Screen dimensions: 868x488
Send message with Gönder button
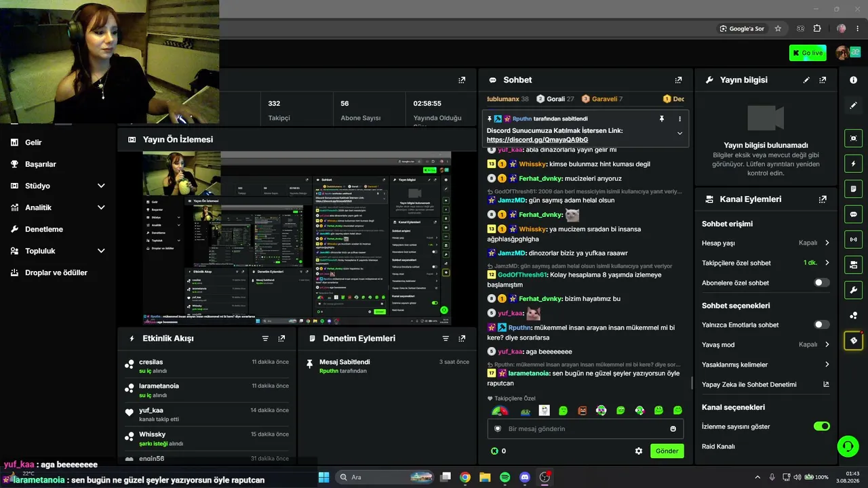click(667, 451)
